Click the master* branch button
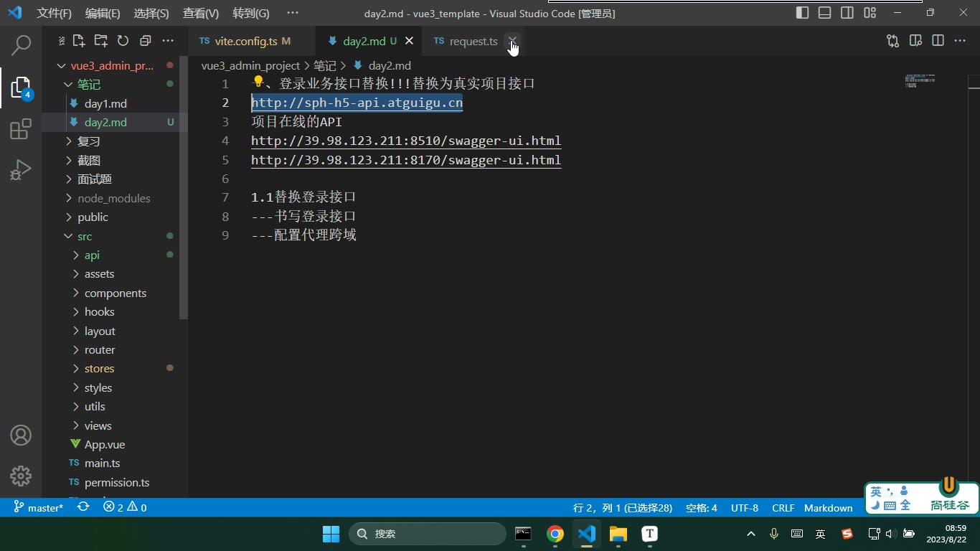 pyautogui.click(x=39, y=507)
